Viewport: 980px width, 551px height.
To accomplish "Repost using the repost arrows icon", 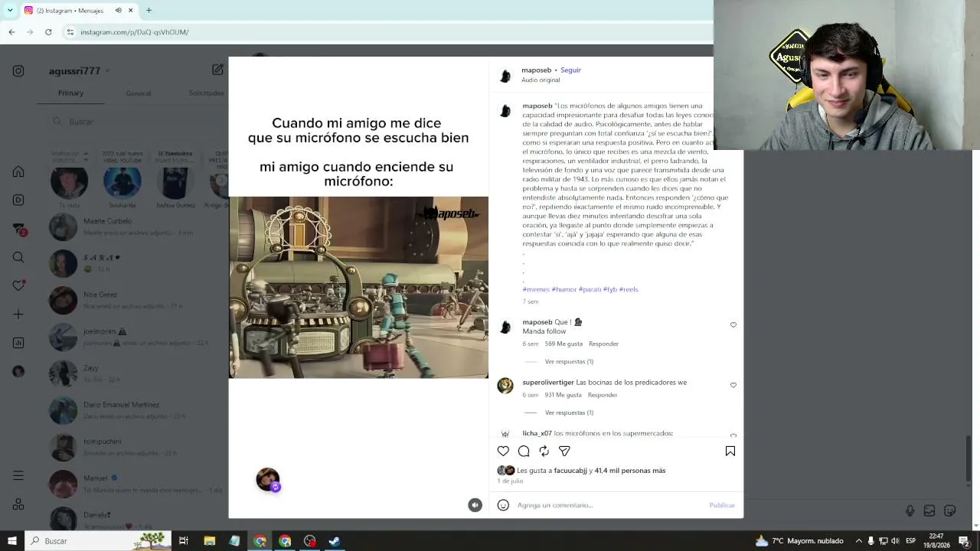I will click(x=544, y=452).
